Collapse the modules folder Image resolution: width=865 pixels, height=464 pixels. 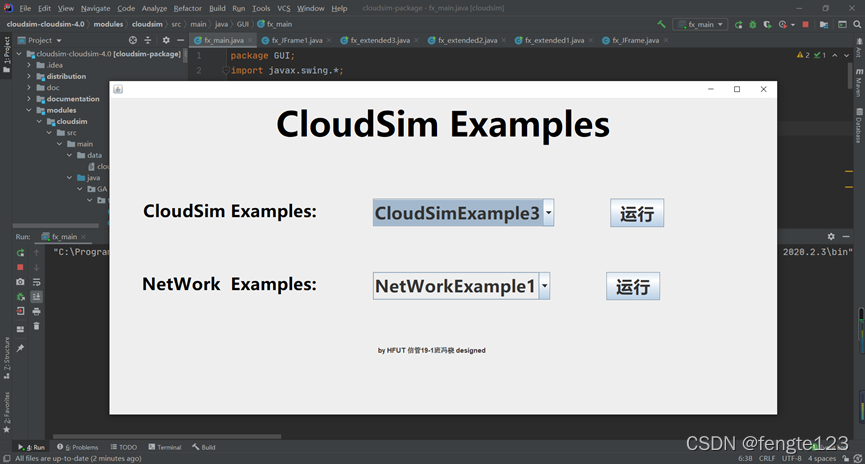[x=29, y=110]
